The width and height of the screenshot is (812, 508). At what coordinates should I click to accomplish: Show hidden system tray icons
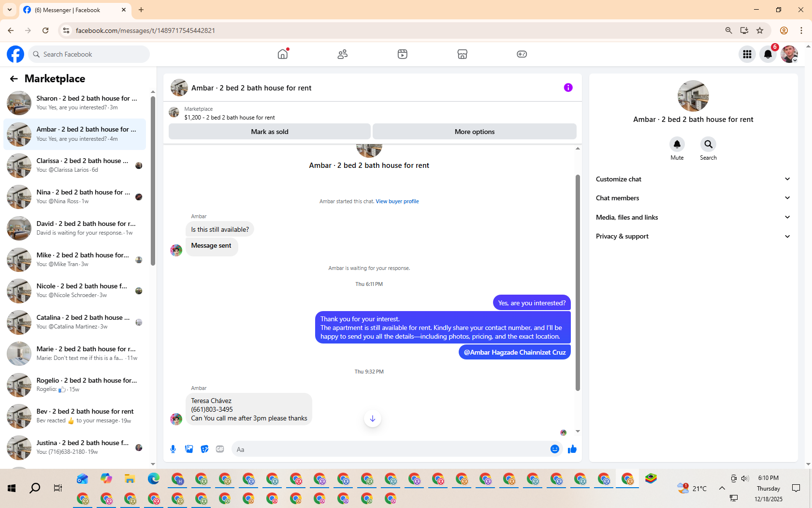[x=722, y=488]
